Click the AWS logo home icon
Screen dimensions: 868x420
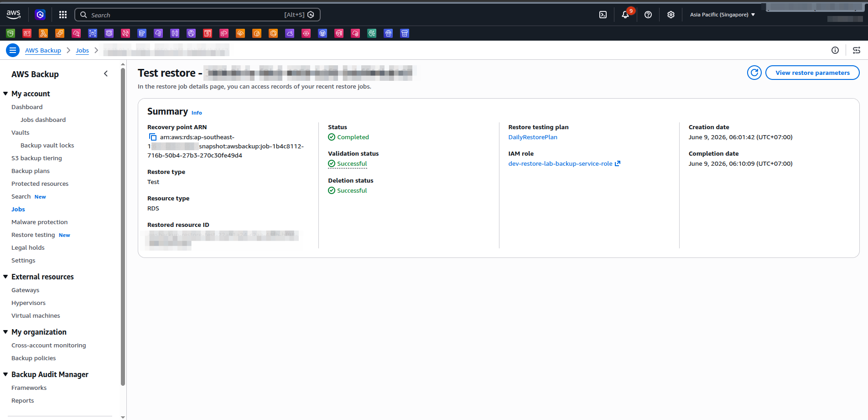(x=13, y=15)
